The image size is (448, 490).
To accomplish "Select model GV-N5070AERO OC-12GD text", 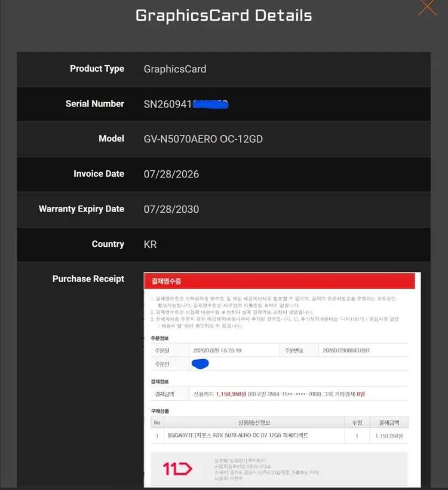I will point(203,139).
